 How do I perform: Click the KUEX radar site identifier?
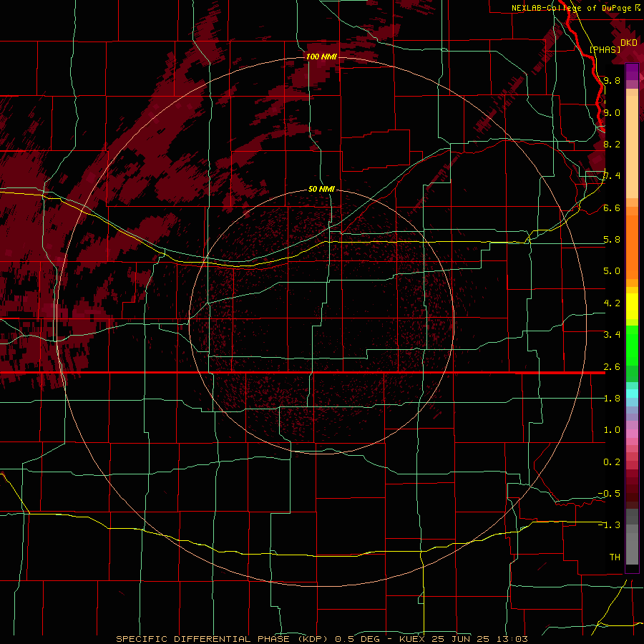[x=412, y=639]
